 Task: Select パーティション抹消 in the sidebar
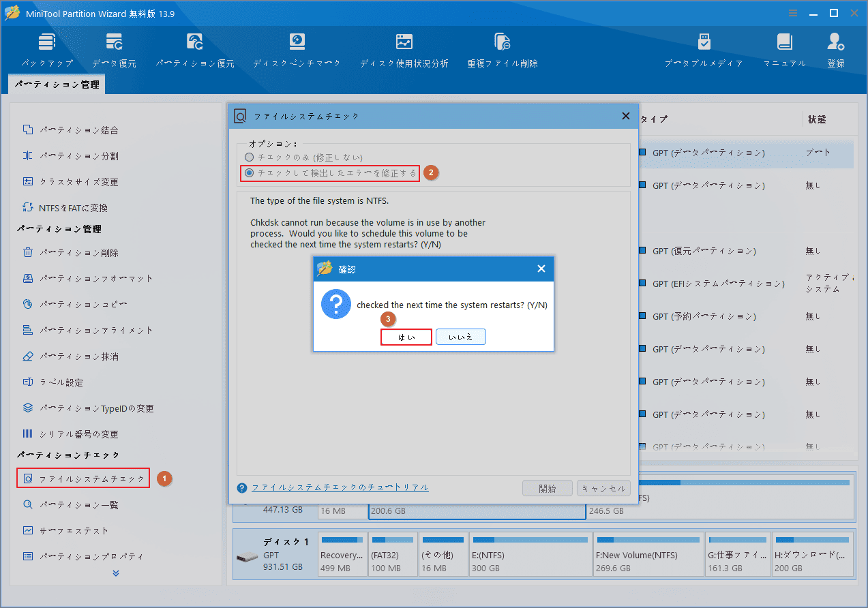click(71, 356)
